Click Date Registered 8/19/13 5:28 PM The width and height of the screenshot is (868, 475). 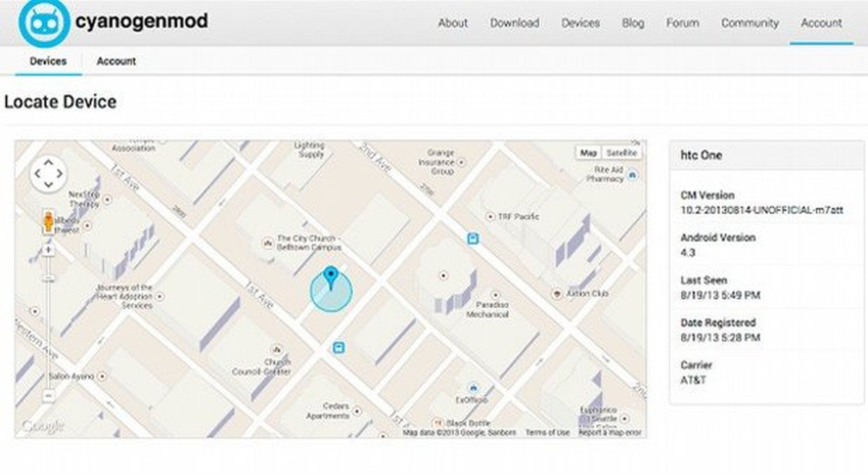tap(720, 338)
